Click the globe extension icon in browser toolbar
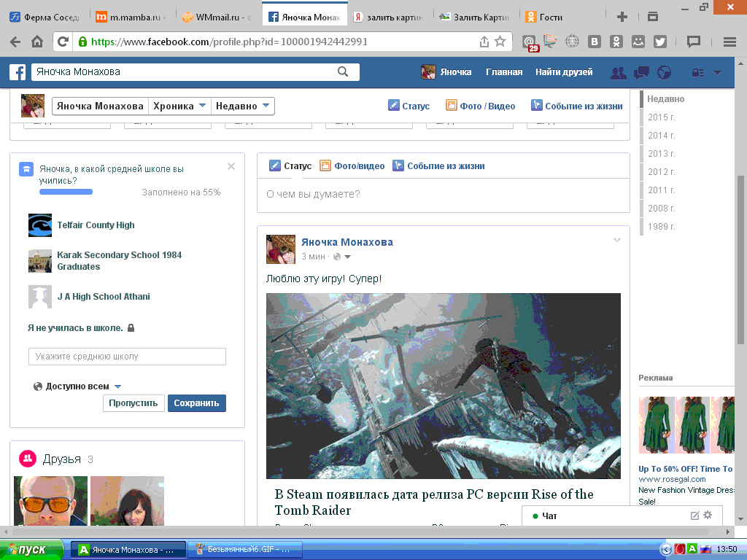747x560 pixels. click(x=572, y=42)
